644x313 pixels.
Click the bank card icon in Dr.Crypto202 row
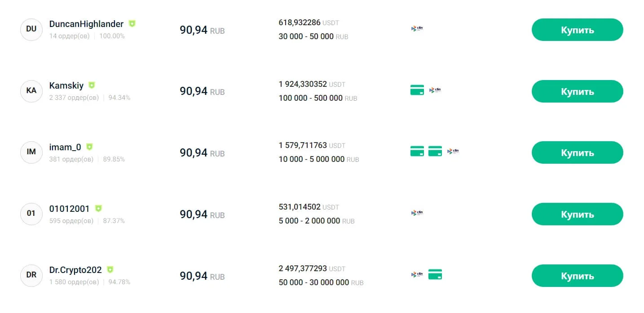pyautogui.click(x=435, y=274)
